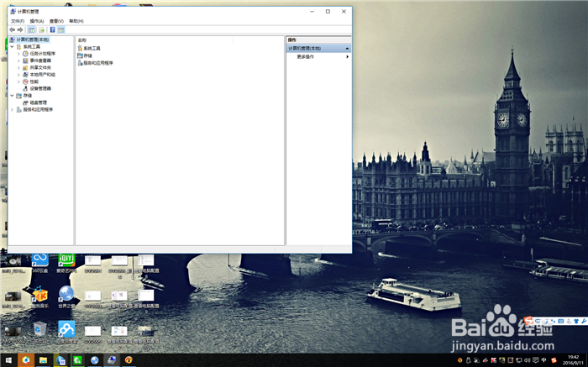The height and width of the screenshot is (367, 588).
Task: Click the Sogou S icon in system tray
Action: [x=554, y=360]
